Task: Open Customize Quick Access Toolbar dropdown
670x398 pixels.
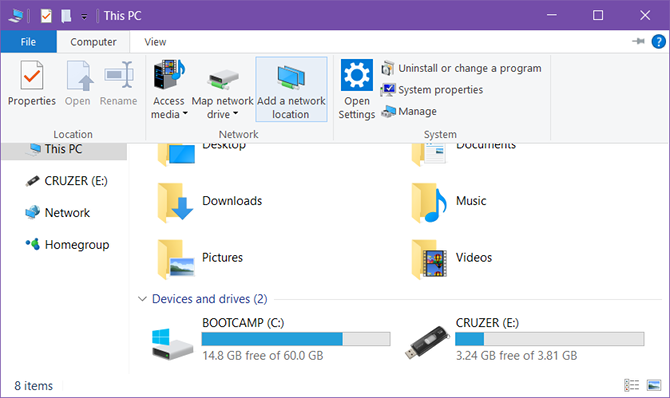Action: [x=84, y=17]
